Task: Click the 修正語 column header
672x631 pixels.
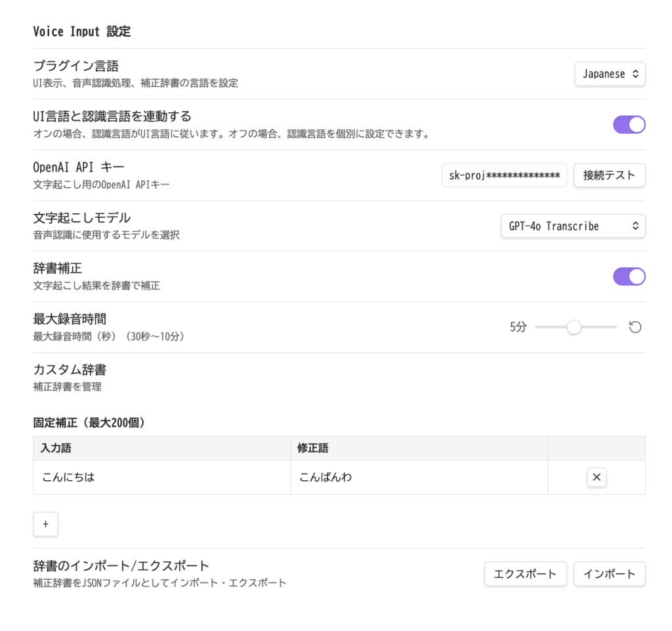Action: [x=313, y=448]
